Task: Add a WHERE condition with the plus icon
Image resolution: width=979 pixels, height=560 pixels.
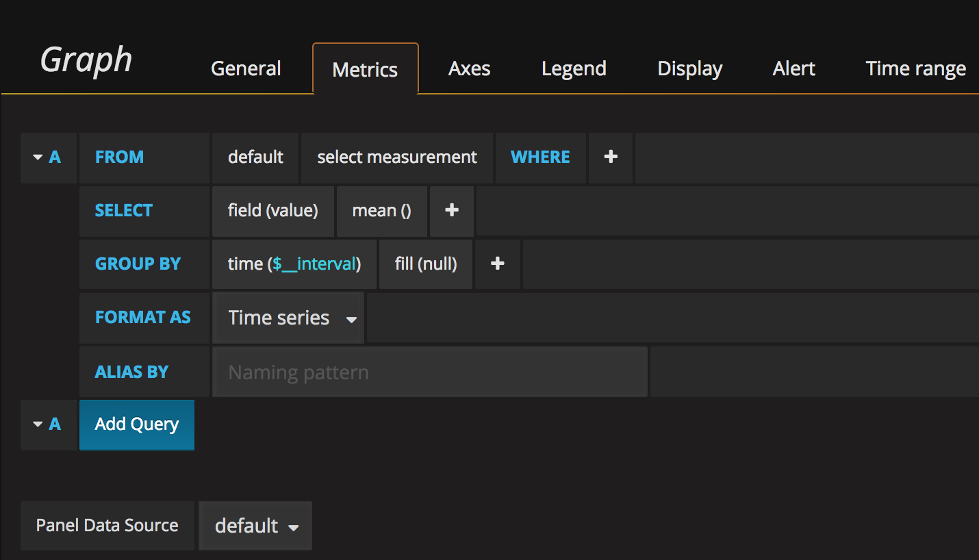Action: (x=610, y=157)
